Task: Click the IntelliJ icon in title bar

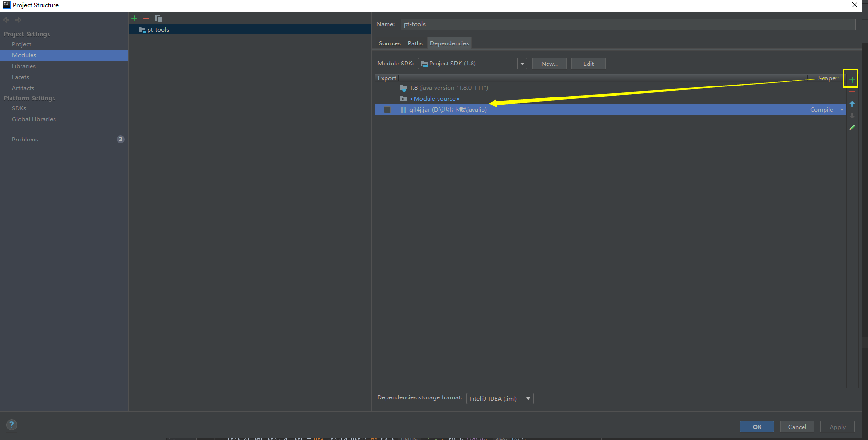Action: pos(6,5)
